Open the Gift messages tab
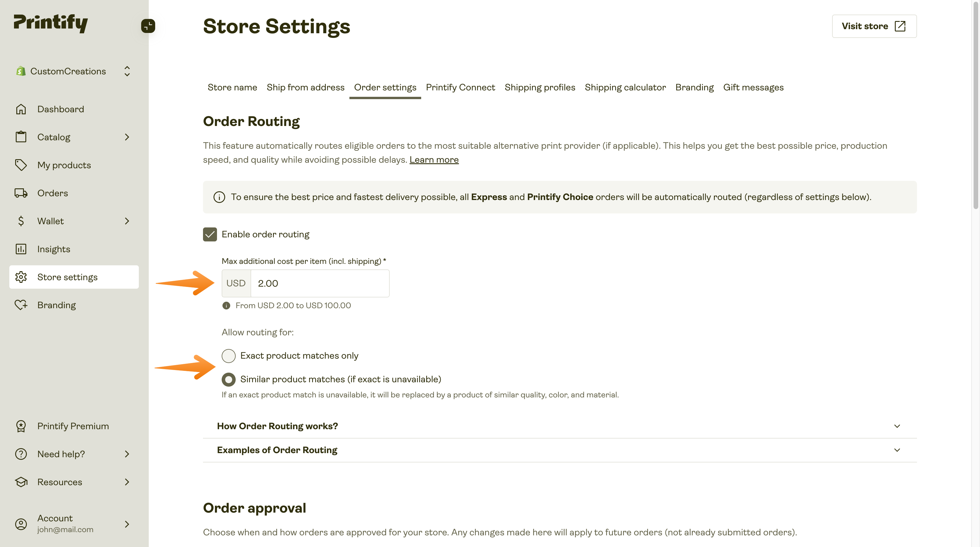980x547 pixels. pyautogui.click(x=753, y=87)
